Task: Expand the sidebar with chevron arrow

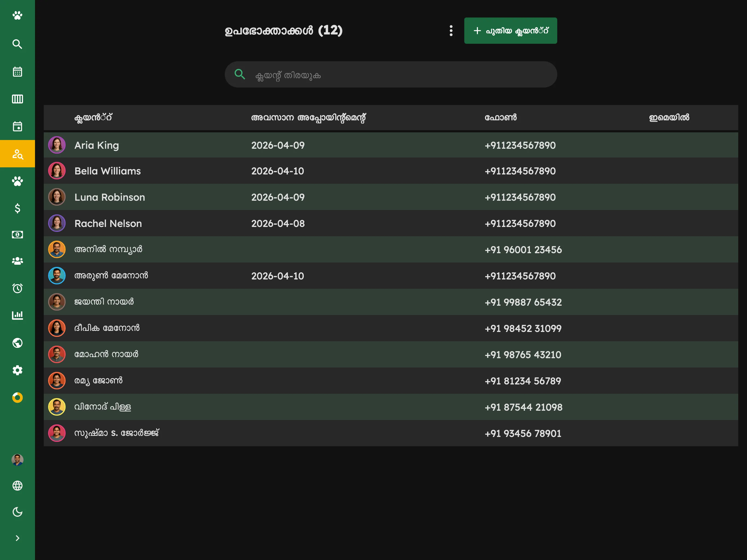Action: (17, 538)
